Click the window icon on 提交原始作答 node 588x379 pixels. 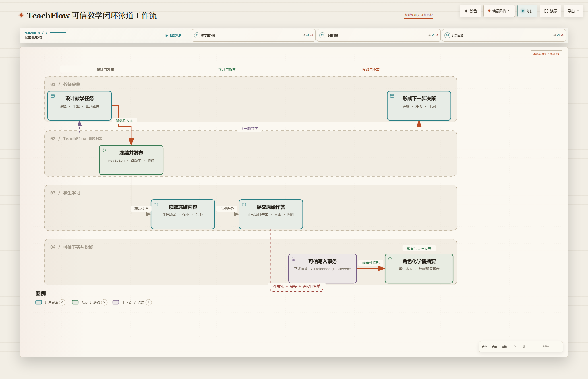tap(244, 204)
